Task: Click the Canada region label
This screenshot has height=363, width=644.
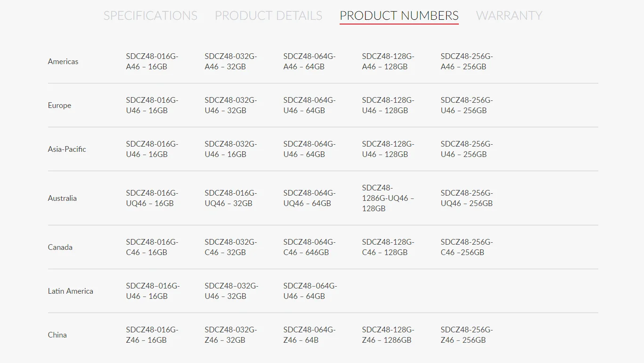Action: coord(60,247)
